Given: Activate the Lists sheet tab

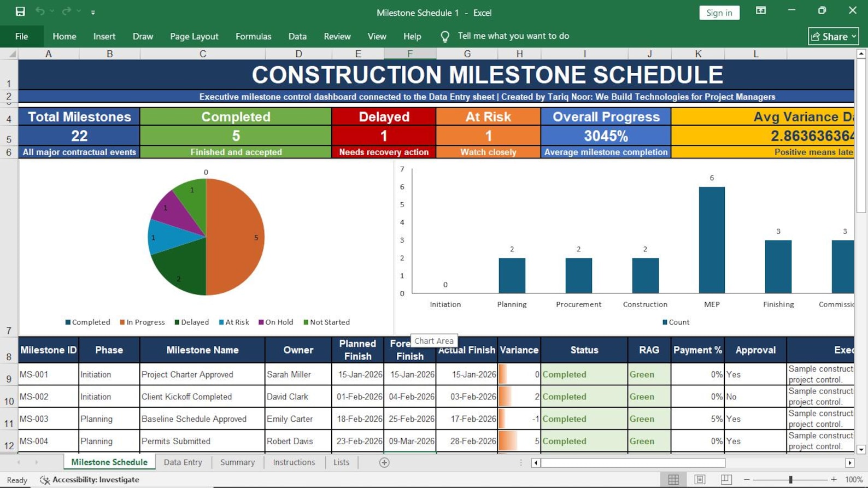Looking at the screenshot, I should click(341, 462).
